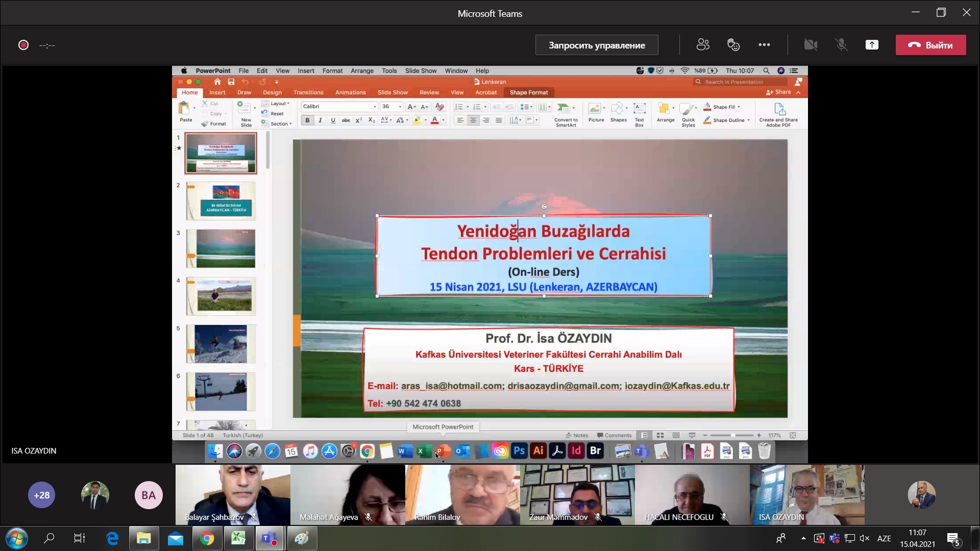Open Chrome from Windows taskbar
The width and height of the screenshot is (980, 551).
point(207,538)
